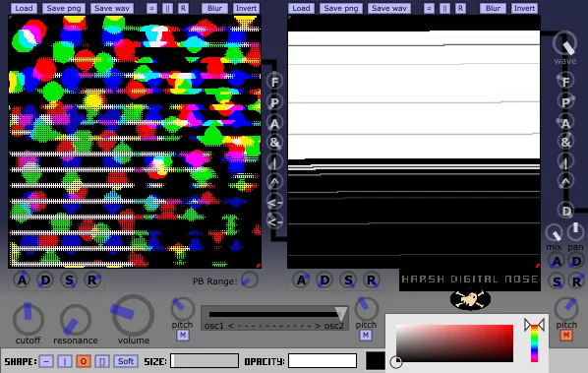Click the D knob at the wave column bottom

point(566,211)
